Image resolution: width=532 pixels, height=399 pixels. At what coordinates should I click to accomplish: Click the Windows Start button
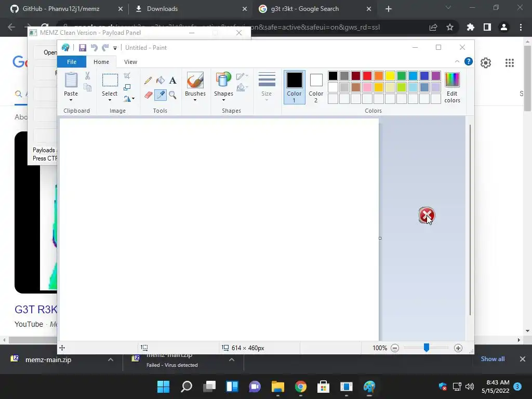click(x=163, y=387)
